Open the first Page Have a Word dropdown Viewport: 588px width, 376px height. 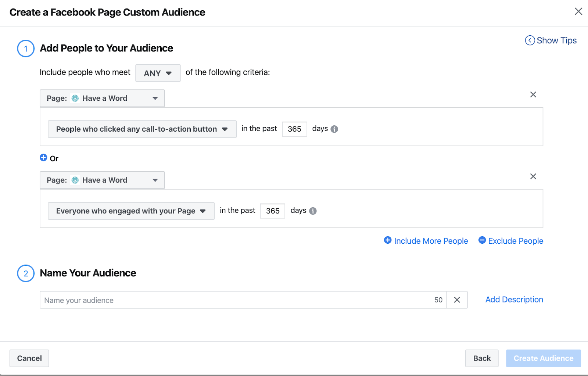[x=102, y=99]
